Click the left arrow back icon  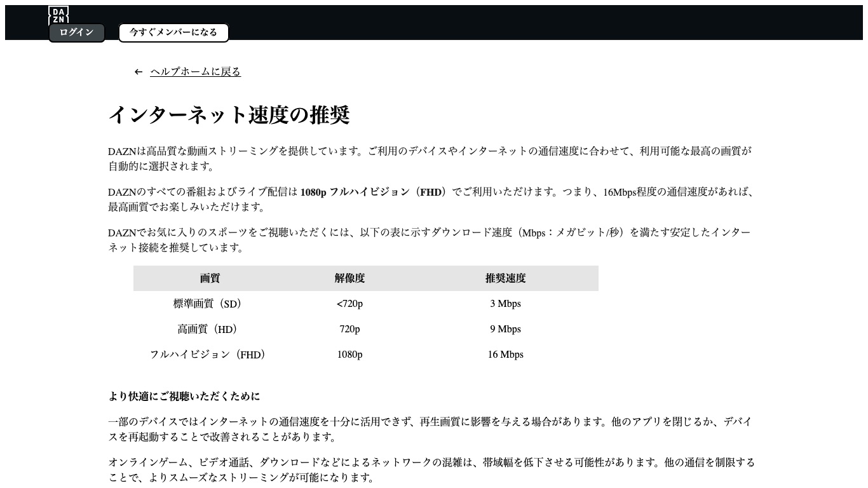pyautogui.click(x=139, y=72)
